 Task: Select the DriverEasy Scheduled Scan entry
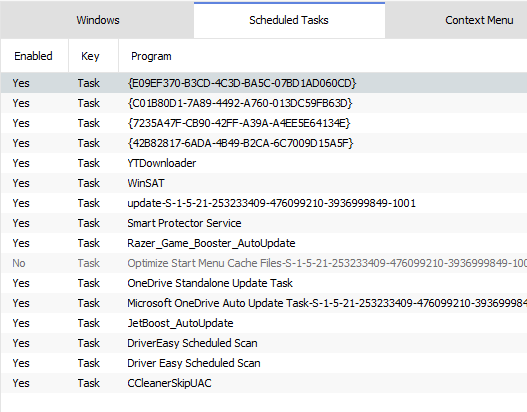tap(264, 343)
